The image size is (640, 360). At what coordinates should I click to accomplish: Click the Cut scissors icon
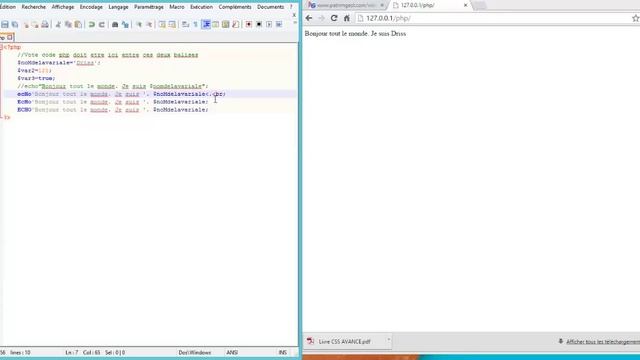(58, 24)
